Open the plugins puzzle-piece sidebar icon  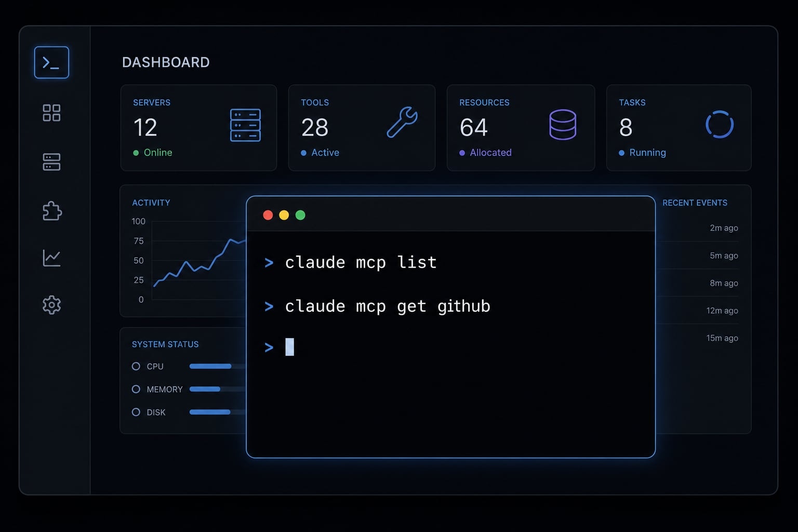(52, 211)
